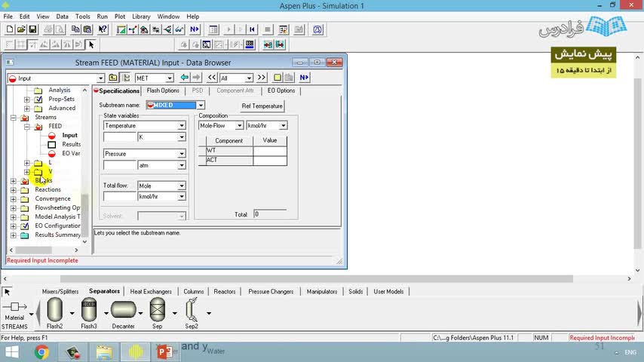
Task: Open the Library menu
Action: click(x=141, y=17)
